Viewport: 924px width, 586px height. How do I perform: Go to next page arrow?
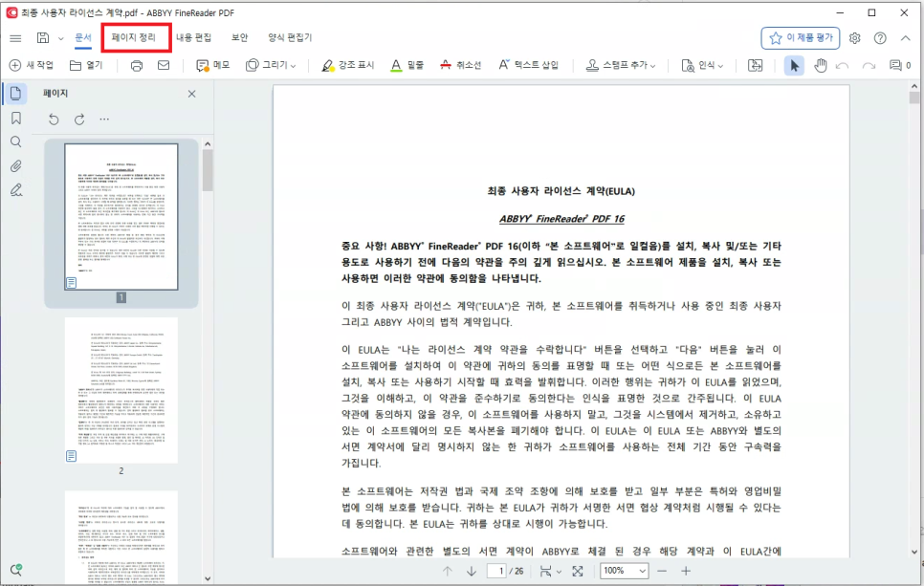[472, 571]
